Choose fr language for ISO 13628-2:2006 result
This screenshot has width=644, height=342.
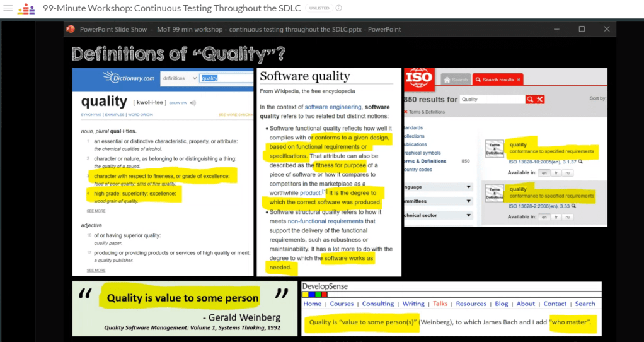pyautogui.click(x=556, y=217)
